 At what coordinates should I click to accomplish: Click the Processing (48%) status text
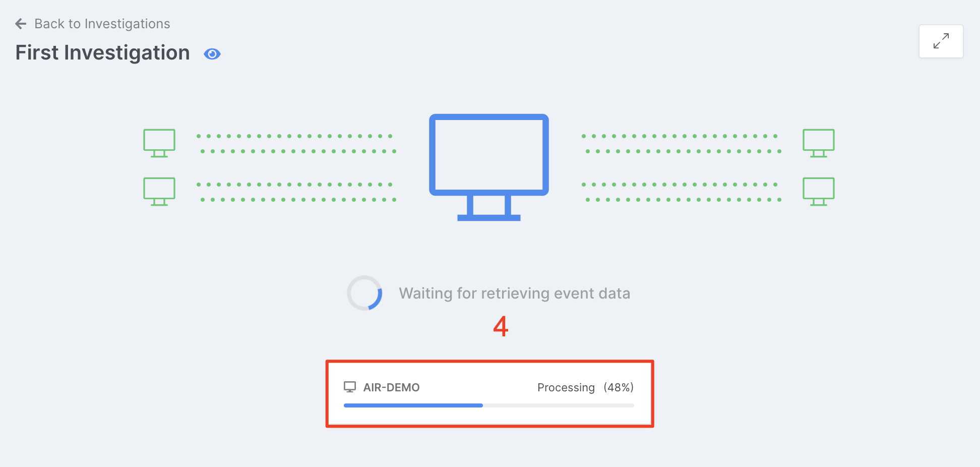coord(585,387)
